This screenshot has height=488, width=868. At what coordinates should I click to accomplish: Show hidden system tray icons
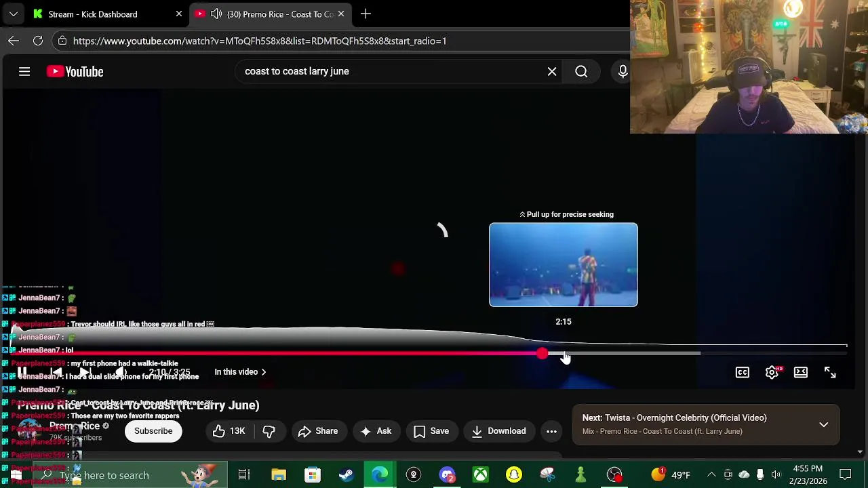click(x=711, y=474)
